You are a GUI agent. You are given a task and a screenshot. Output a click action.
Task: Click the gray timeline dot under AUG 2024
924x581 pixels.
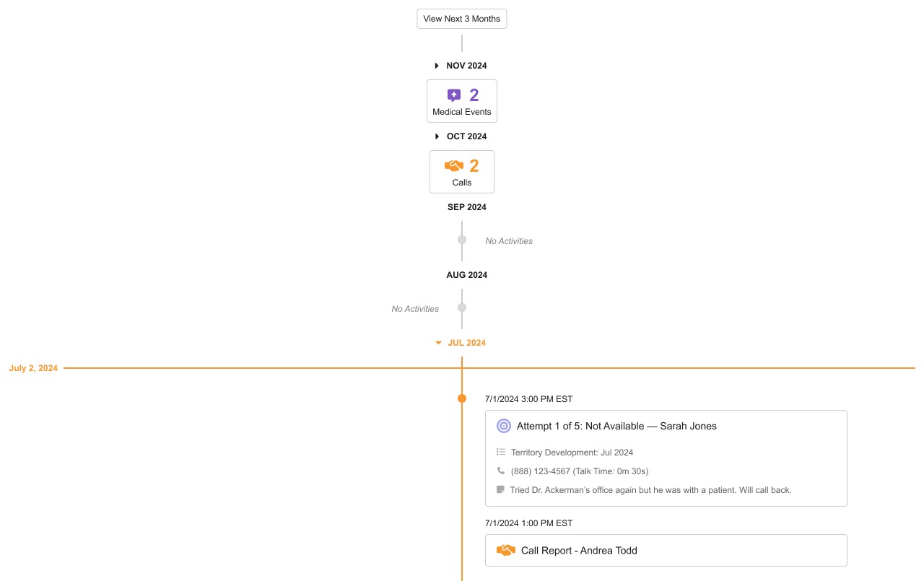462,307
